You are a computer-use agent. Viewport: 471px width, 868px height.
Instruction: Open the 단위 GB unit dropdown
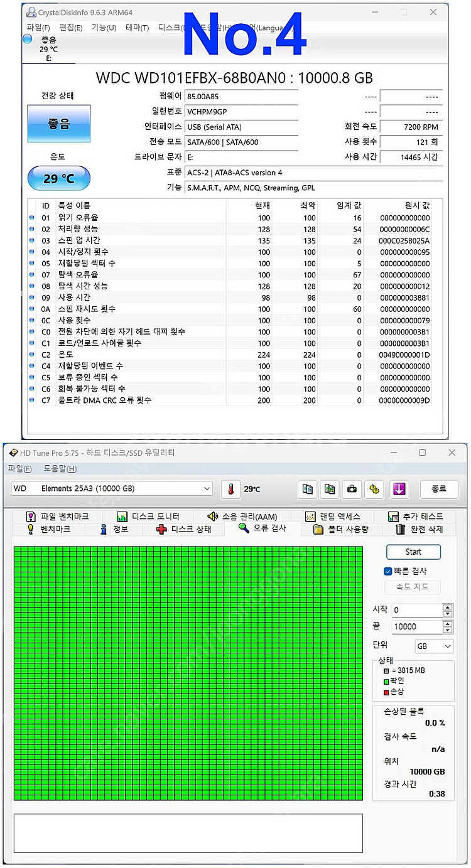[434, 646]
